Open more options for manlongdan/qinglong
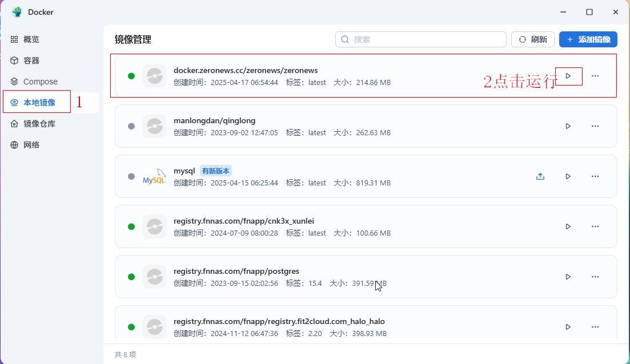This screenshot has height=364, width=630. (x=595, y=126)
